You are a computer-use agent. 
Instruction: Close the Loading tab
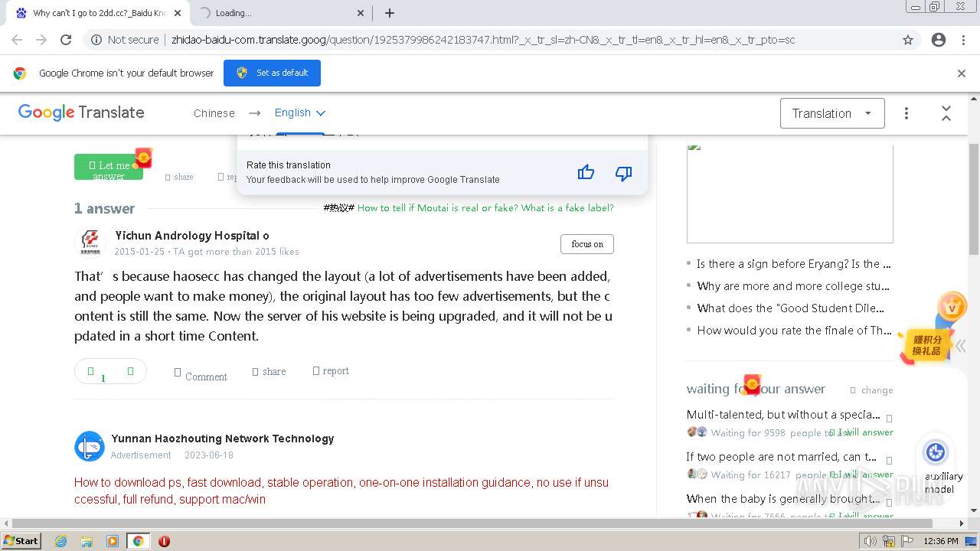coord(361,13)
